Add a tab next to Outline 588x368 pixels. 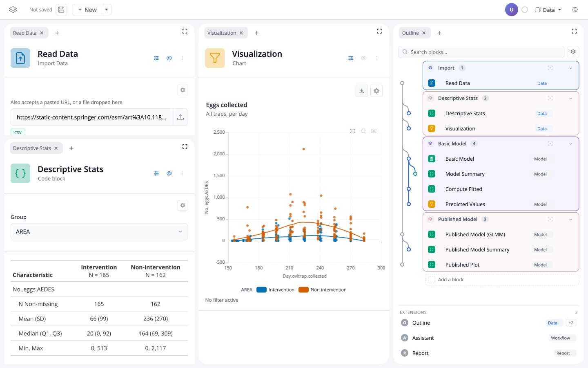[x=439, y=33]
